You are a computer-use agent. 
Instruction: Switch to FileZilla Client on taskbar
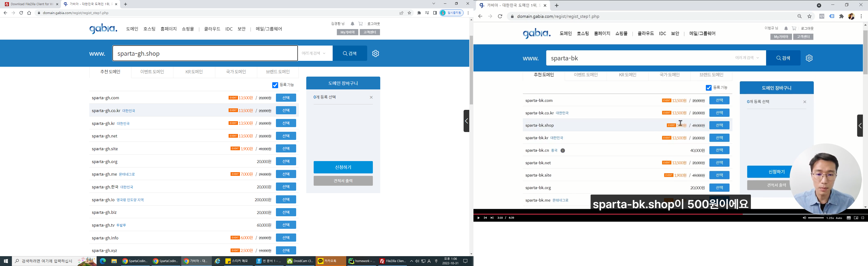pos(392,261)
